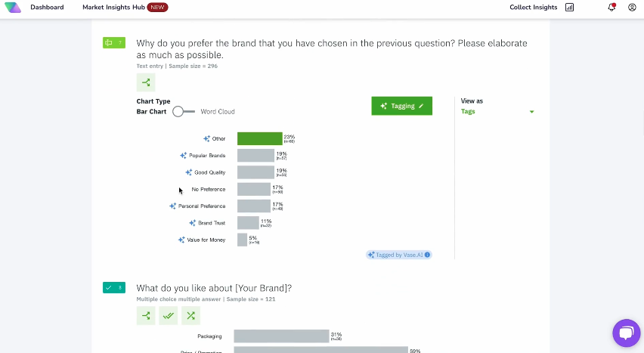Image resolution: width=644 pixels, height=353 pixels.
Task: Click the Popular Brands bar
Action: tap(255, 156)
